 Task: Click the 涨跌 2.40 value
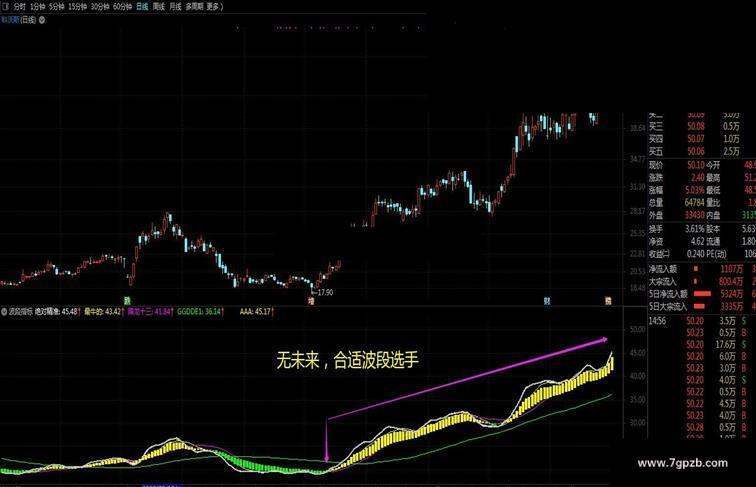pyautogui.click(x=698, y=177)
